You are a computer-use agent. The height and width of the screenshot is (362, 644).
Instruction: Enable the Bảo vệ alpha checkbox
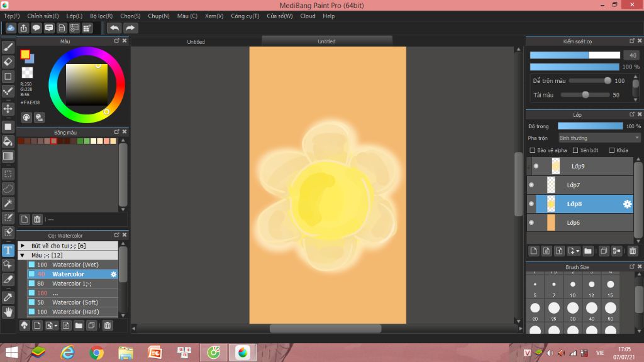(x=532, y=150)
